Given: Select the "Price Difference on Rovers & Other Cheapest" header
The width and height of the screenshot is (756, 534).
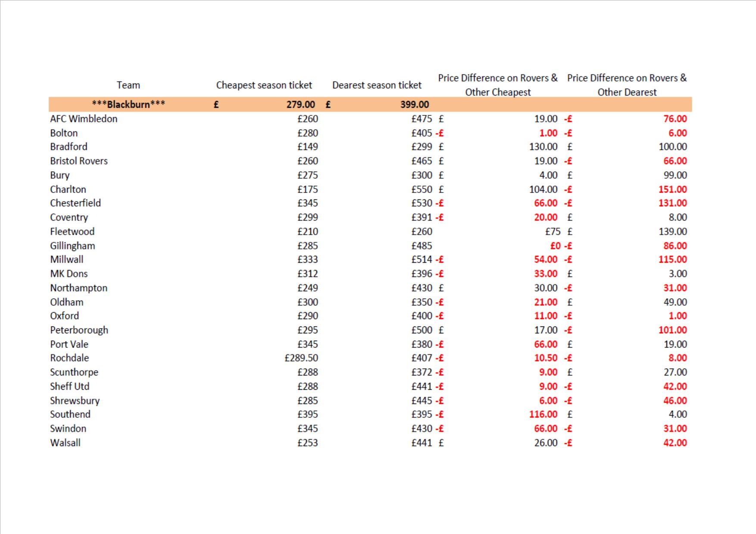Looking at the screenshot, I should 497,85.
